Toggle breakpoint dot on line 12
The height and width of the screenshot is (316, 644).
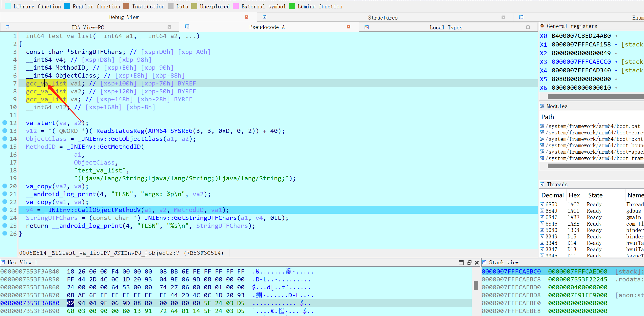[4, 123]
